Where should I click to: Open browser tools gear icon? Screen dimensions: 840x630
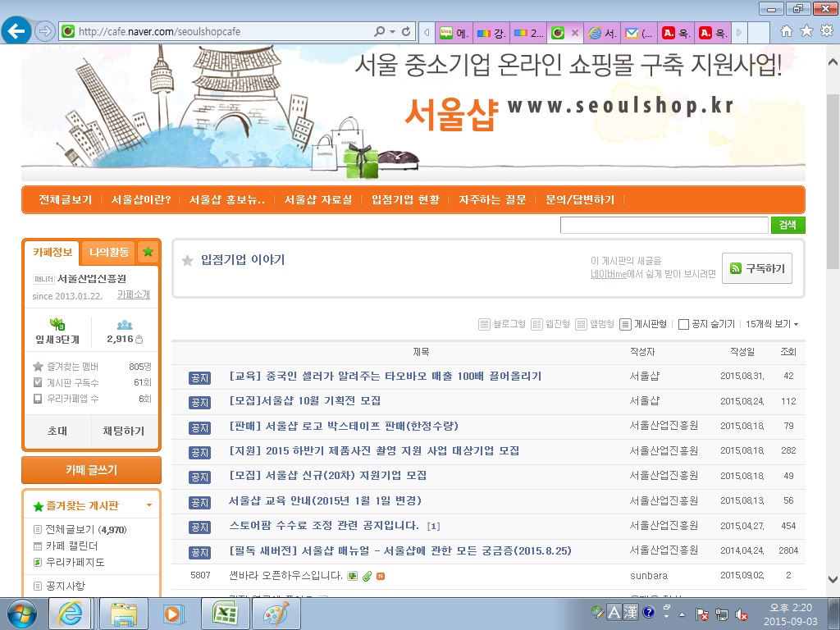(x=827, y=31)
